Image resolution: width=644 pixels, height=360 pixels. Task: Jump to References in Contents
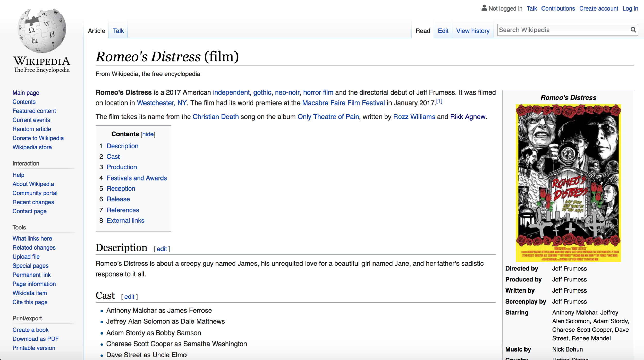[x=123, y=210]
